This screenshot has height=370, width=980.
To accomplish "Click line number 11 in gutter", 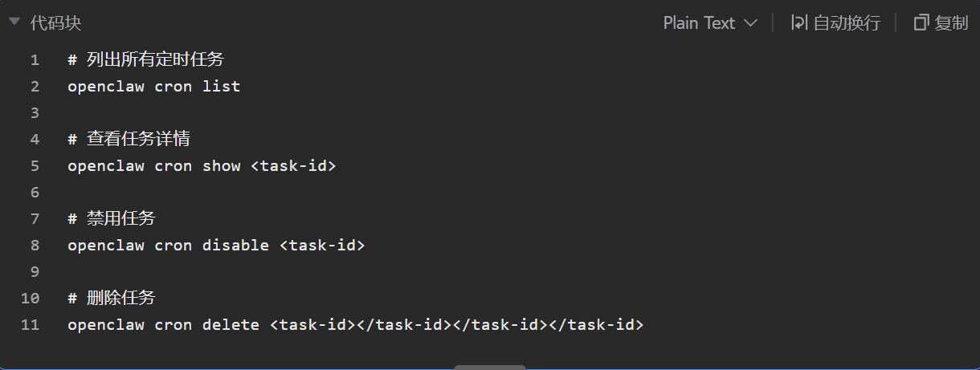I will tap(31, 325).
